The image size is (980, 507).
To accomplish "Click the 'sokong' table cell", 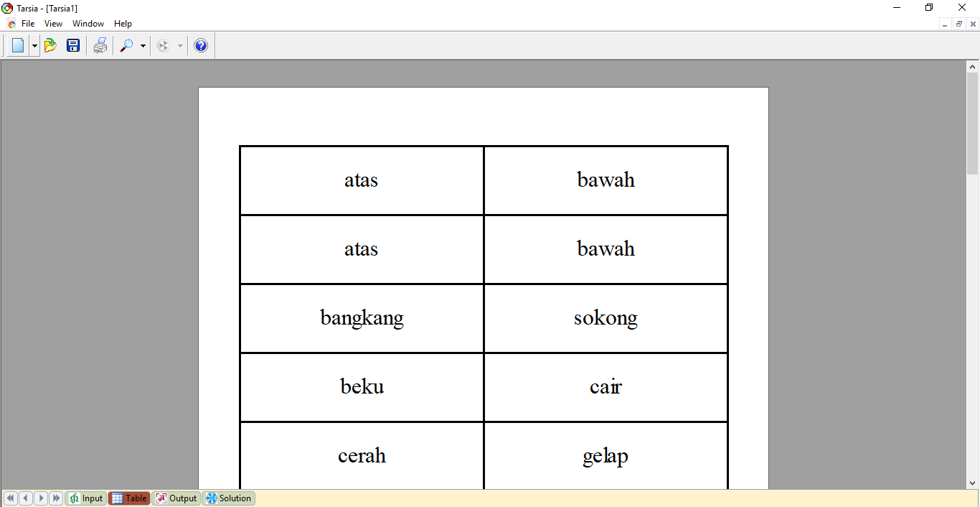I will click(606, 318).
